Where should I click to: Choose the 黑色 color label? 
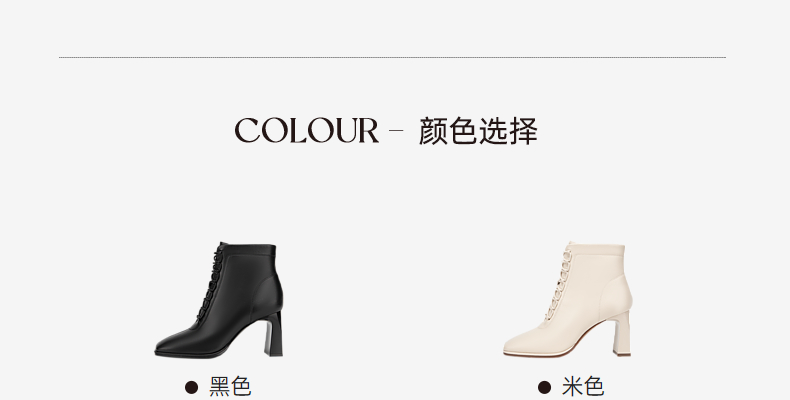tap(230, 387)
